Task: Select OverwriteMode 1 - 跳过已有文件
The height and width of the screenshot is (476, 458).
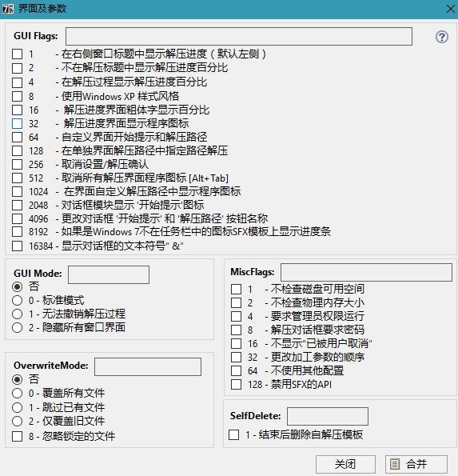Action: pos(18,407)
